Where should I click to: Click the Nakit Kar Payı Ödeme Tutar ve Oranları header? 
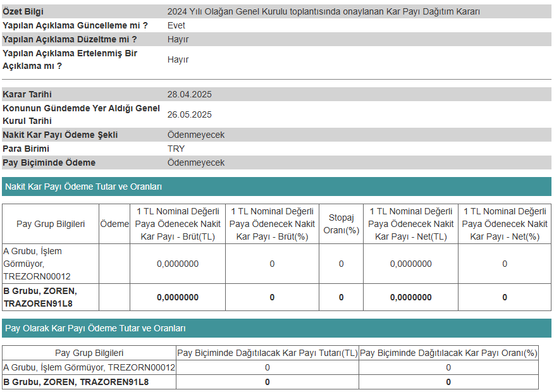276,187
